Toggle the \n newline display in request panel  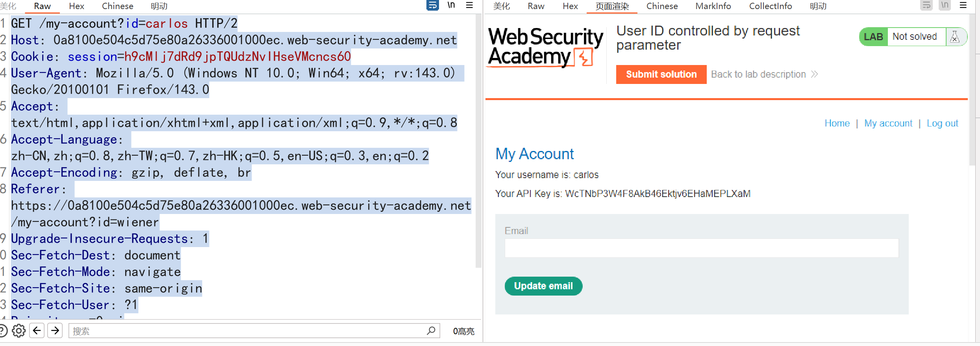(451, 6)
